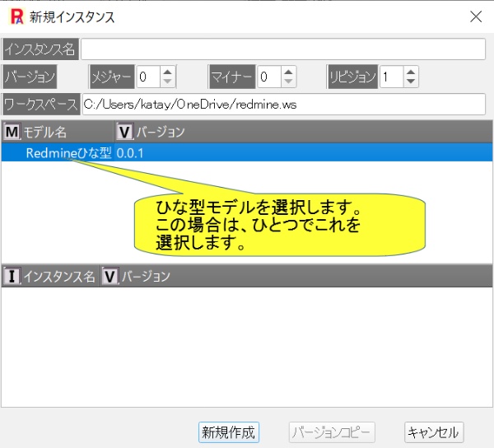Decrease the メジャー version number

pyautogui.click(x=168, y=82)
